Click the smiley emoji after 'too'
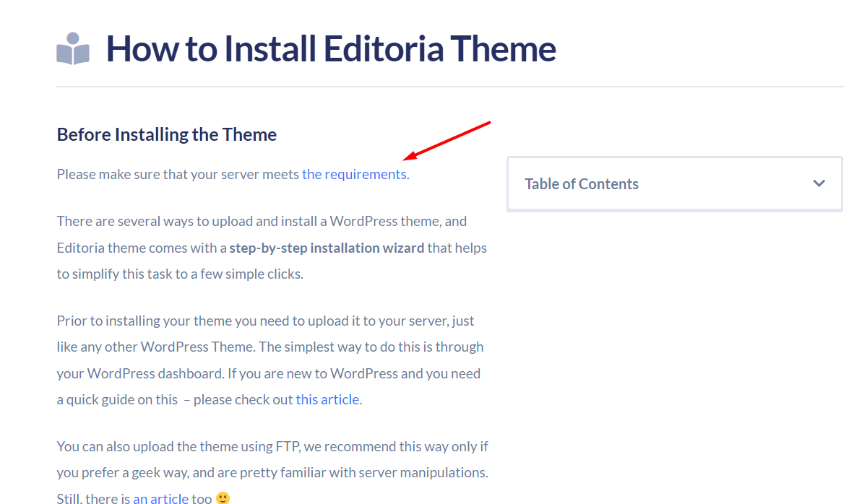Image resolution: width=854 pixels, height=504 pixels. click(223, 498)
